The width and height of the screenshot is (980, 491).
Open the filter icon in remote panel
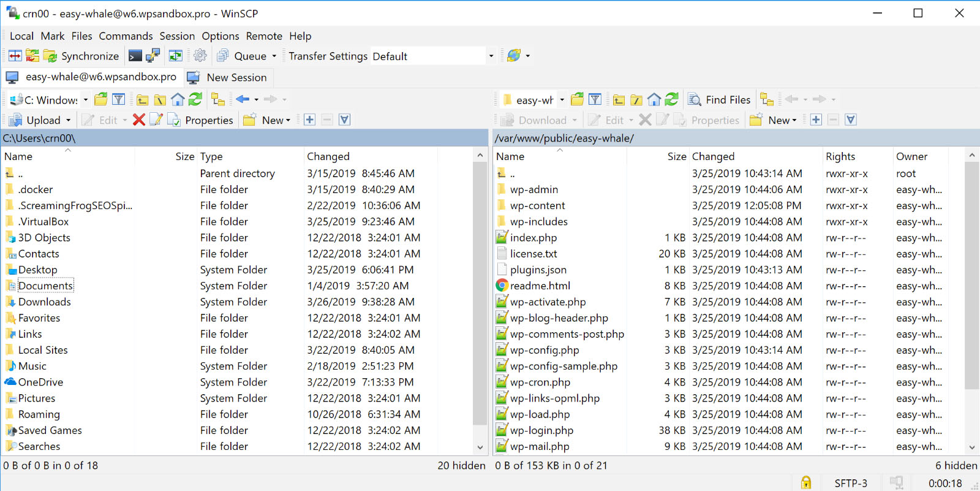tap(595, 99)
